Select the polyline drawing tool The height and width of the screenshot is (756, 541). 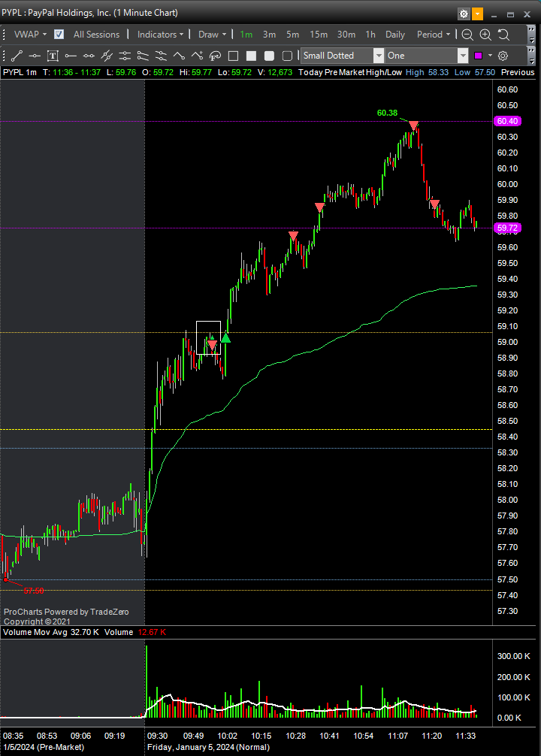click(179, 56)
